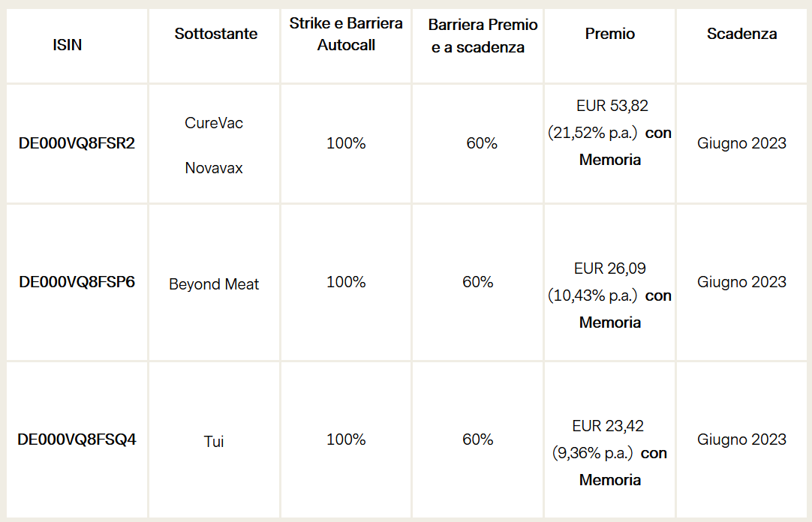812x522 pixels.
Task: Click the 100% strike in Beyond Meat row
Action: click(x=346, y=282)
